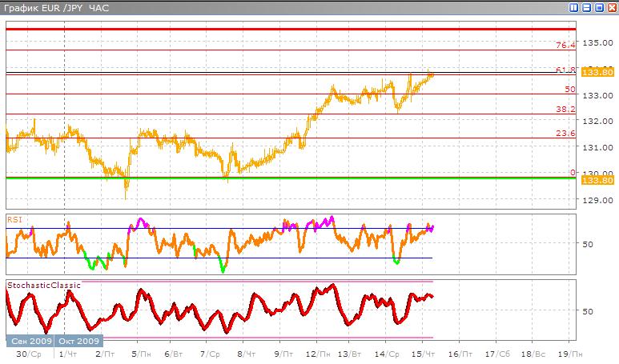The width and height of the screenshot is (619, 364).
Task: Close the EUR/JPY chart window
Action: pos(610,7)
